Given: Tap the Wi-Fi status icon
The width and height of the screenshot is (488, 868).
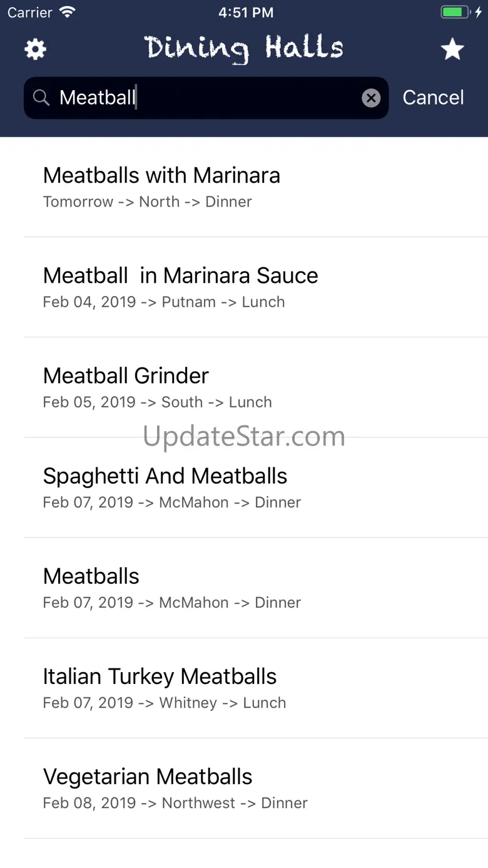Looking at the screenshot, I should (67, 12).
